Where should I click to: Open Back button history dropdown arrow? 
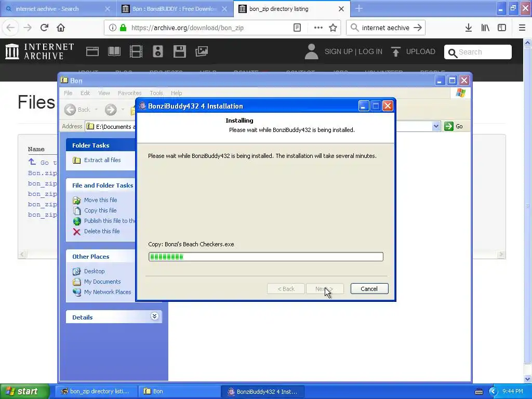(96, 110)
